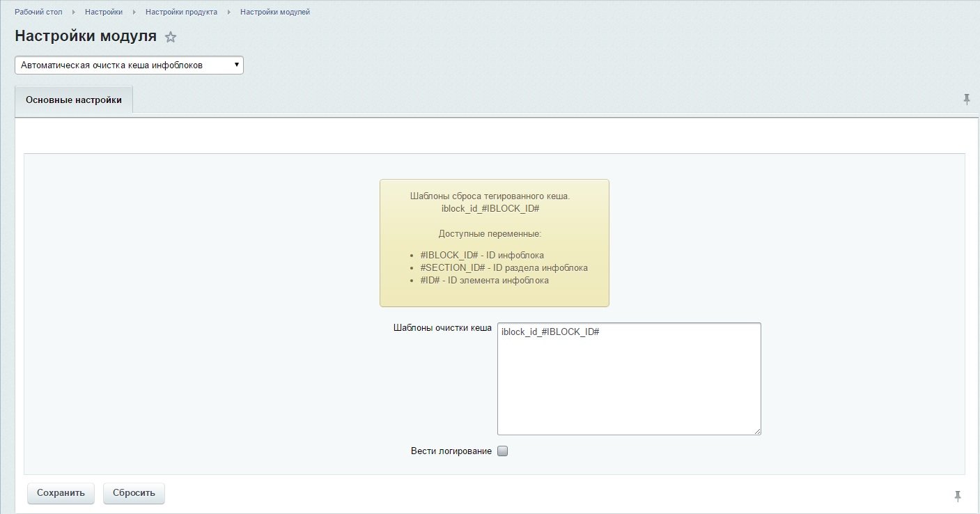Click breadcrumb arrow after Рабочий стол

click(x=74, y=13)
